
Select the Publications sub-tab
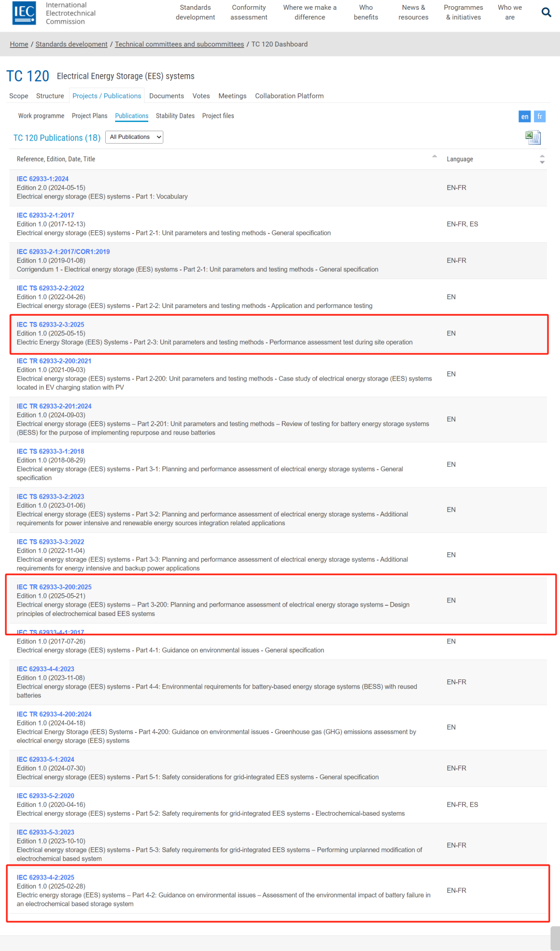pos(132,116)
